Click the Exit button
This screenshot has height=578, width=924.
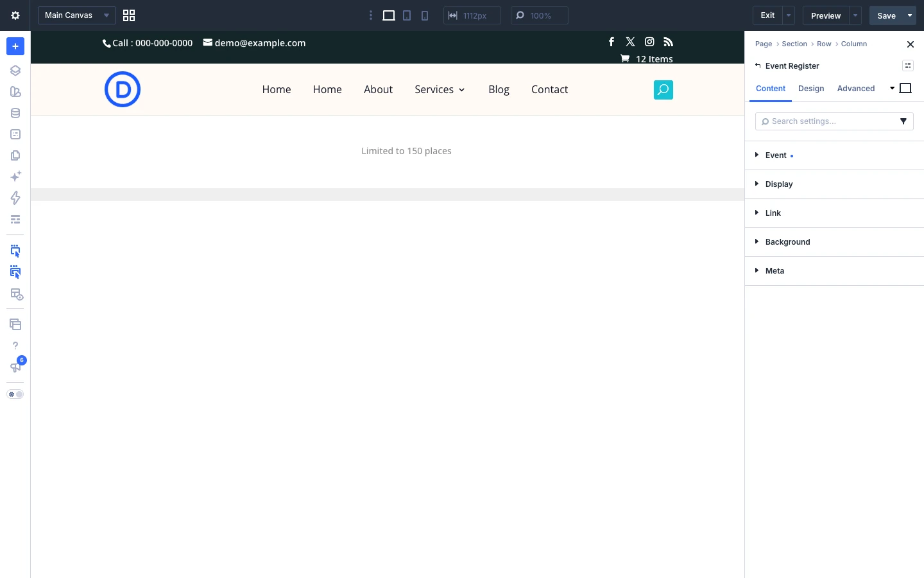[x=767, y=15]
